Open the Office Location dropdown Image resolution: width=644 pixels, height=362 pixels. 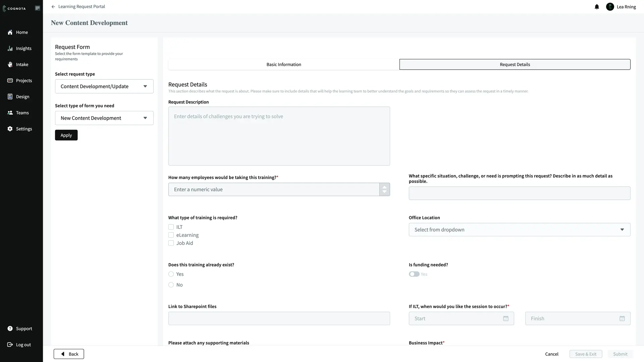click(x=519, y=230)
